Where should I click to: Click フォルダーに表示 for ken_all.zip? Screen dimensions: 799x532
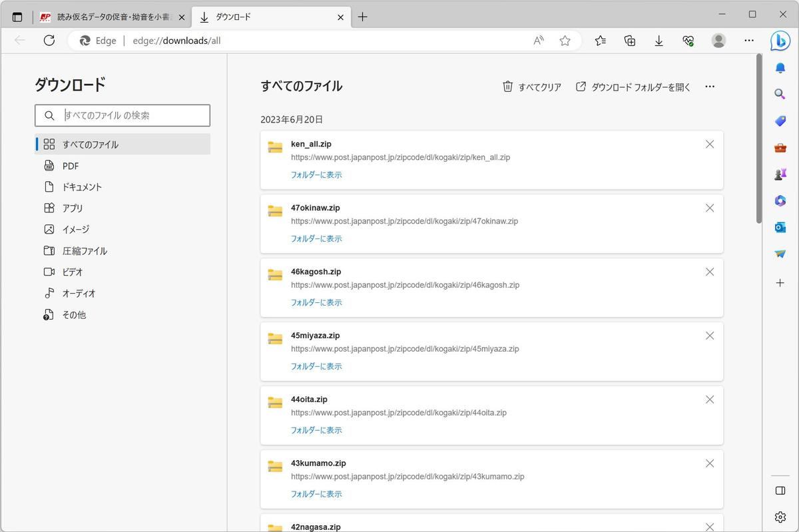coord(316,175)
